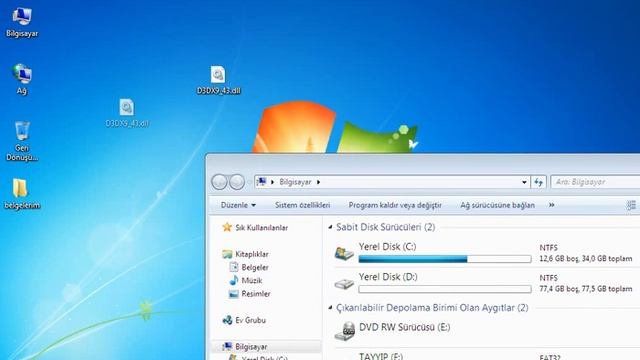The height and width of the screenshot is (360, 640).
Task: Show more toolbar commands with chevron
Action: click(551, 205)
